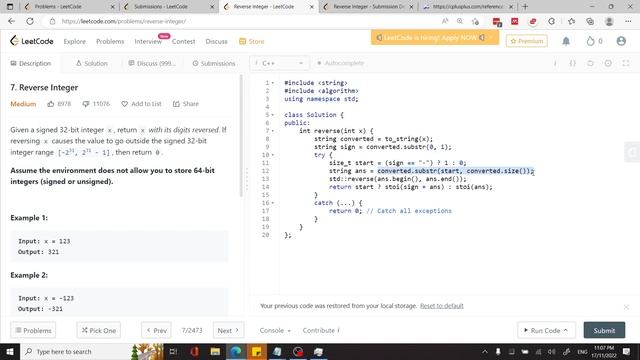Screen dimensions: 640x360
Task: Click the LeetCode is hiring banner
Action: [435, 38]
